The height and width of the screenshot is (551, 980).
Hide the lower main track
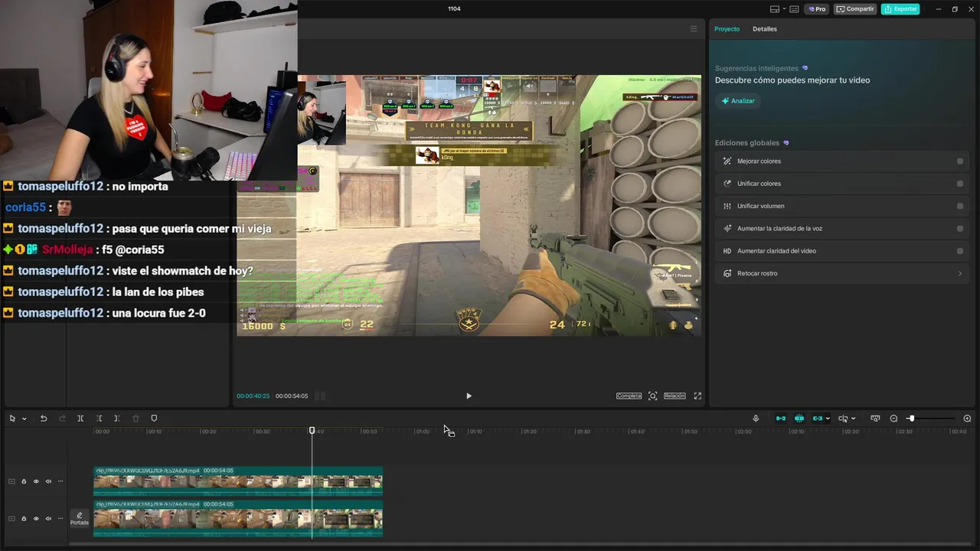point(36,518)
